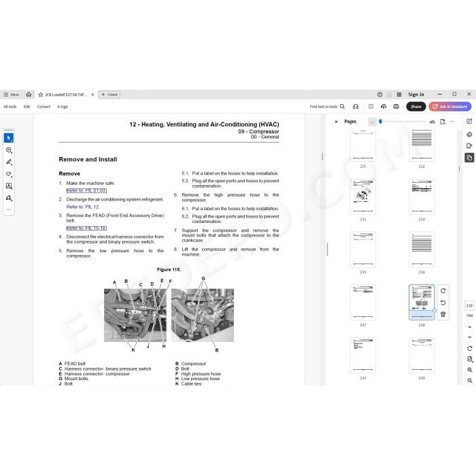Choose the highlight pen tool
Screen dimensions: 476x476
9,162
